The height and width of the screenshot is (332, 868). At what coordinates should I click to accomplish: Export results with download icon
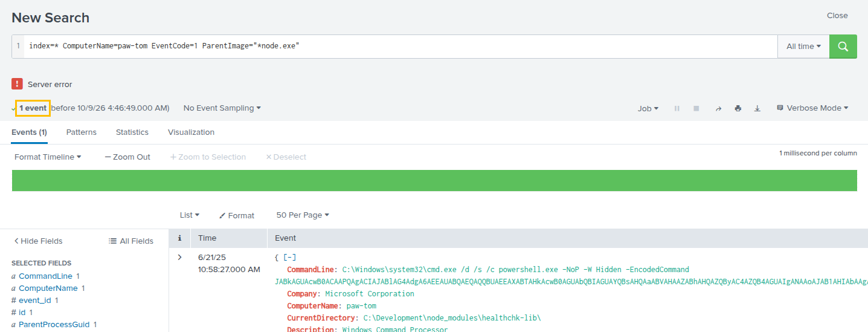pos(757,108)
